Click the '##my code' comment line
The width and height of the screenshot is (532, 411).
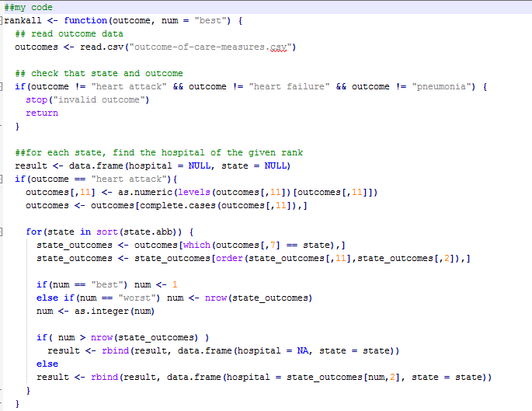[29, 8]
